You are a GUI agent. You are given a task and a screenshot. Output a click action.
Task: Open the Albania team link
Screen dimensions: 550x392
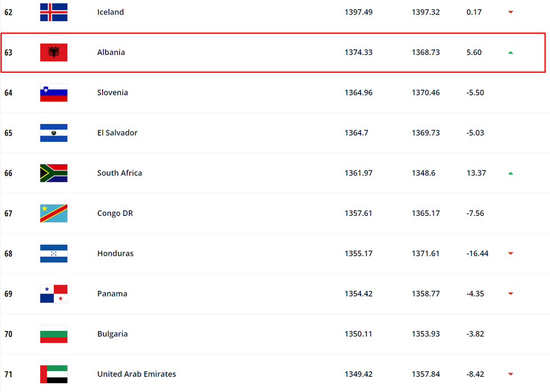pyautogui.click(x=111, y=52)
